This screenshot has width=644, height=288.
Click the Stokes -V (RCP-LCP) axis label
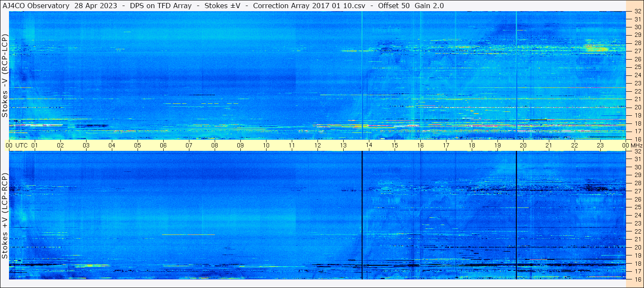coord(5,75)
